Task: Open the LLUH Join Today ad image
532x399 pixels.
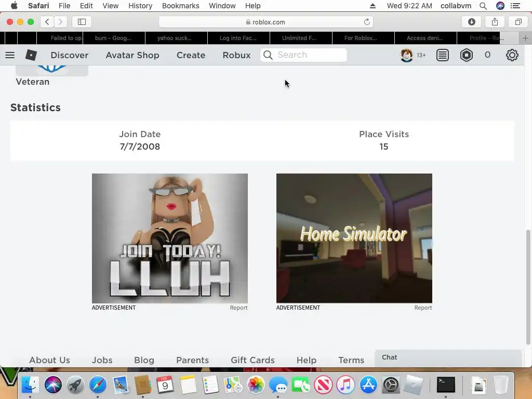Action: click(170, 238)
